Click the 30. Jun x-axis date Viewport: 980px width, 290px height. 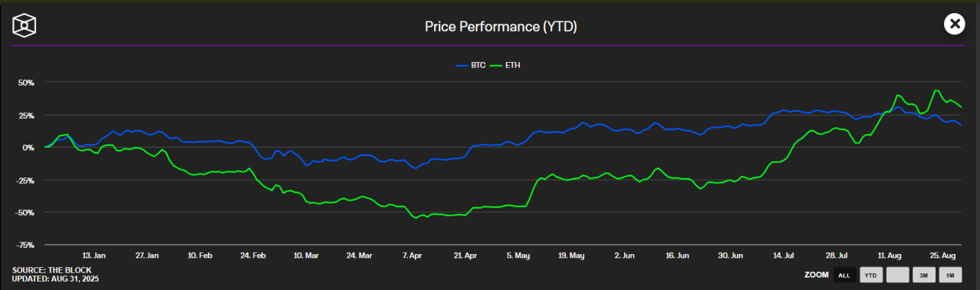pyautogui.click(x=731, y=256)
